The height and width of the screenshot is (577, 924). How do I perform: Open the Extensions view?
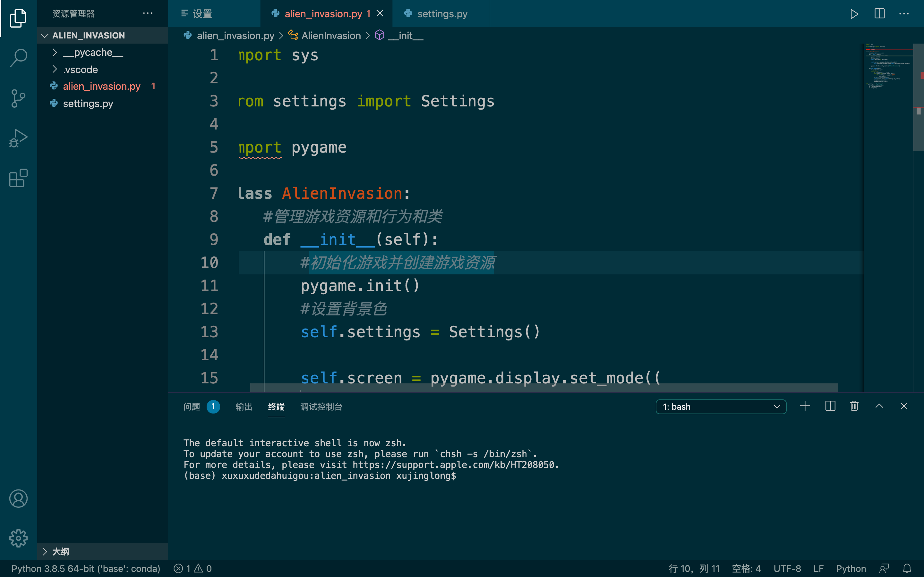click(18, 178)
